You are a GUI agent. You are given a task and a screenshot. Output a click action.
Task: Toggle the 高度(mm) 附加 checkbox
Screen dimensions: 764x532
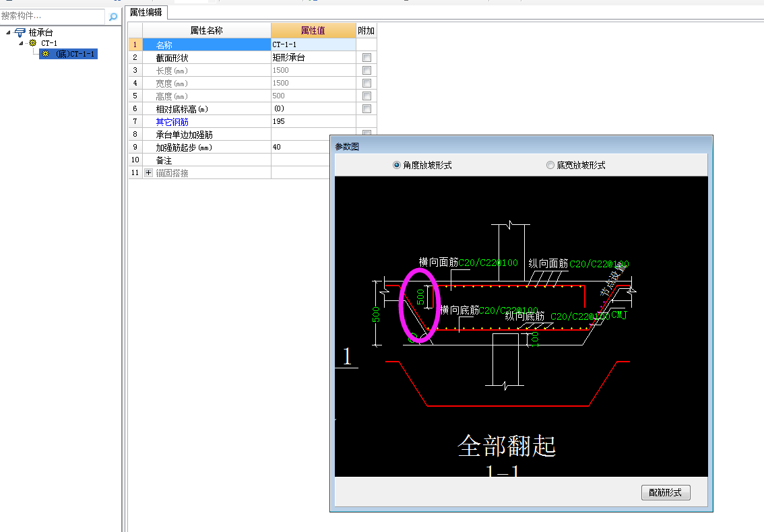click(367, 96)
